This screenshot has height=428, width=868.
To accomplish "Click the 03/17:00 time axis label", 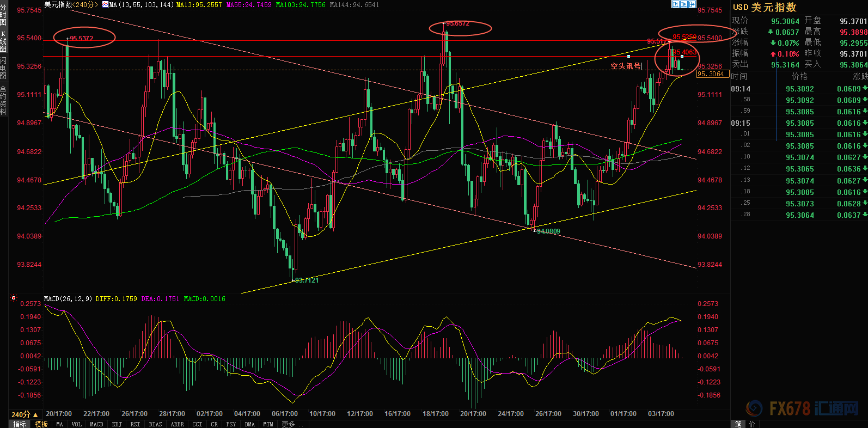I will (x=661, y=414).
